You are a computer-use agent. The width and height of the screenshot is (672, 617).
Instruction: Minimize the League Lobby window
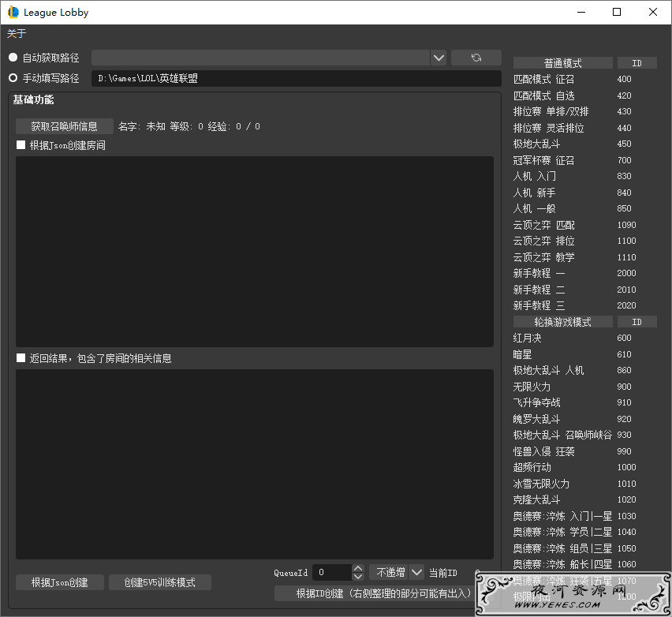pyautogui.click(x=581, y=12)
